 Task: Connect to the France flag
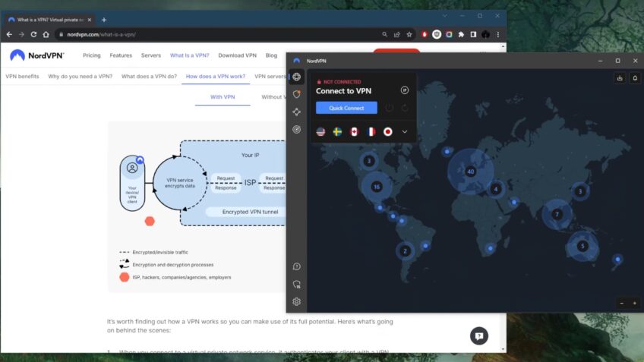pos(371,132)
